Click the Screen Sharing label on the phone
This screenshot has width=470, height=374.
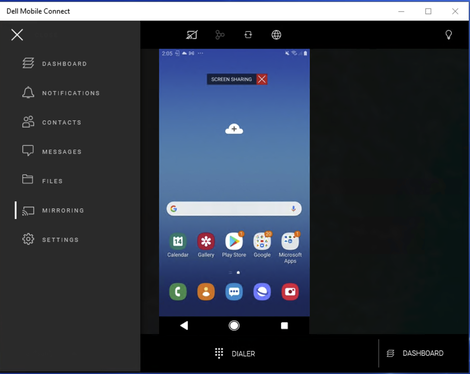coord(231,79)
